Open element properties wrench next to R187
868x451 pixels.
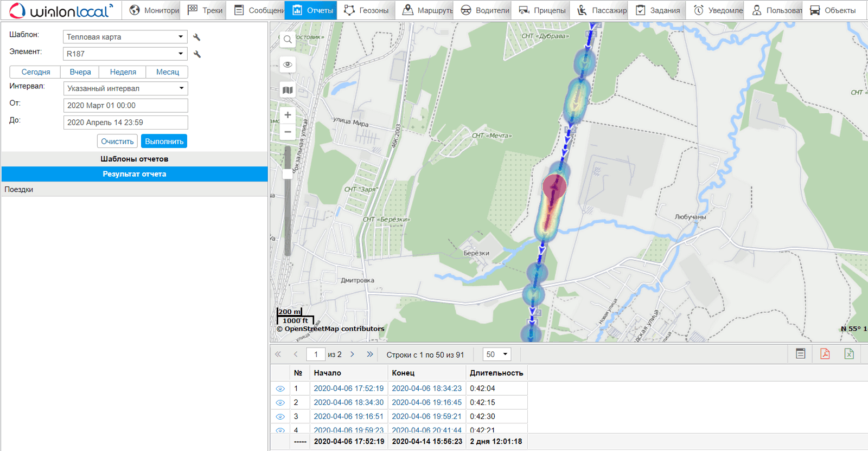(x=197, y=54)
